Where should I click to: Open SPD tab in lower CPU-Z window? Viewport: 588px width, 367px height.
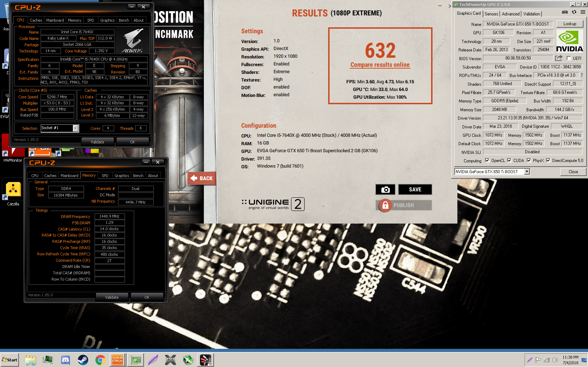coord(105,176)
